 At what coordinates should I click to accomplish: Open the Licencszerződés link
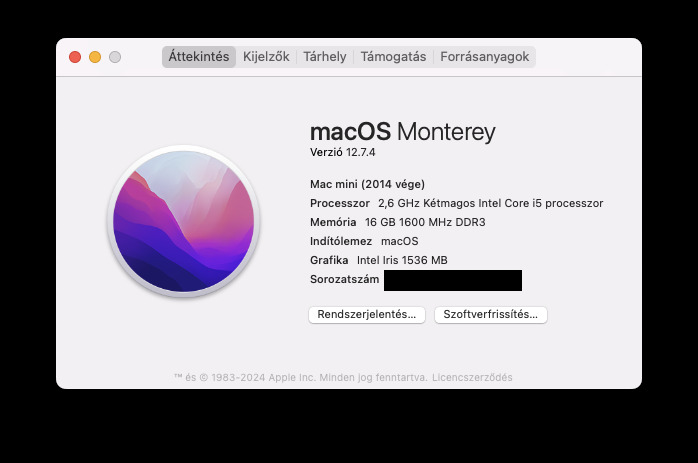(472, 378)
